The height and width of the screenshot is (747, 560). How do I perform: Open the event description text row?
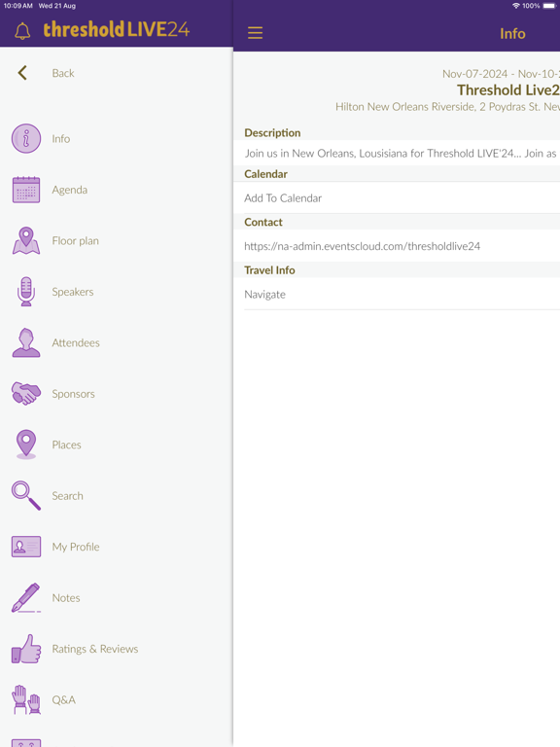[x=397, y=153]
